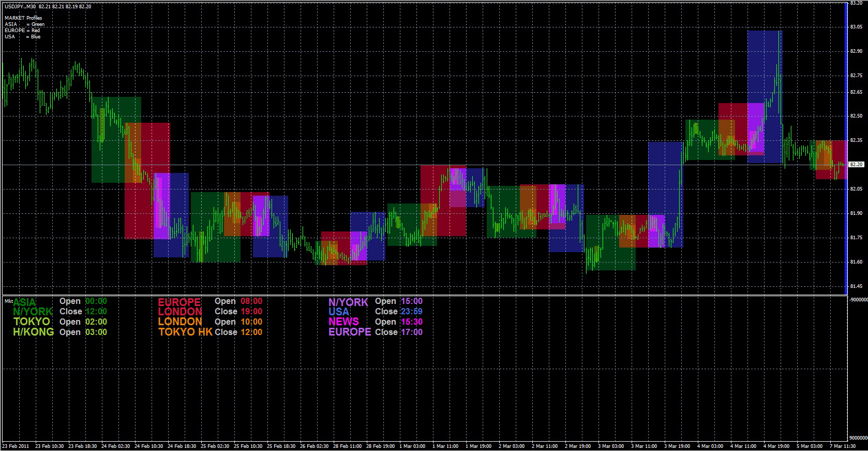Select the MARKET Profiles indicator label
Screen dimensions: 868x451
23,18
